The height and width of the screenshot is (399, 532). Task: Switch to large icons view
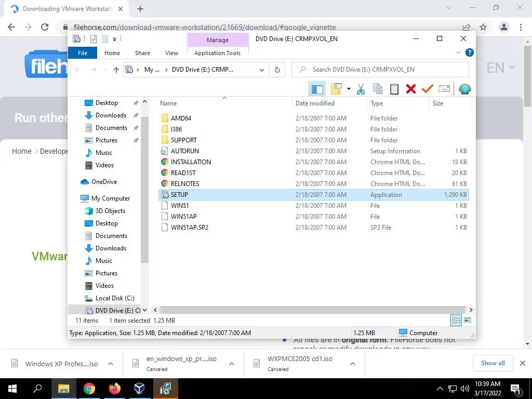click(x=468, y=320)
